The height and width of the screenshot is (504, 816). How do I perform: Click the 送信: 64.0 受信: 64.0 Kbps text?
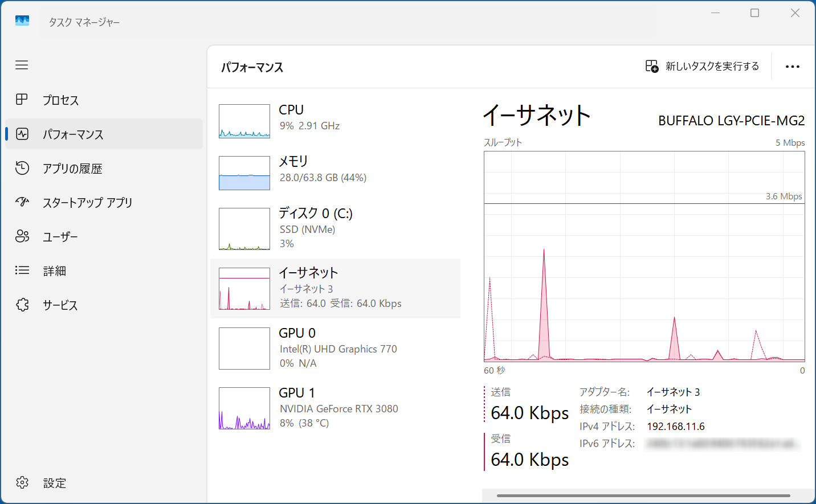point(341,304)
